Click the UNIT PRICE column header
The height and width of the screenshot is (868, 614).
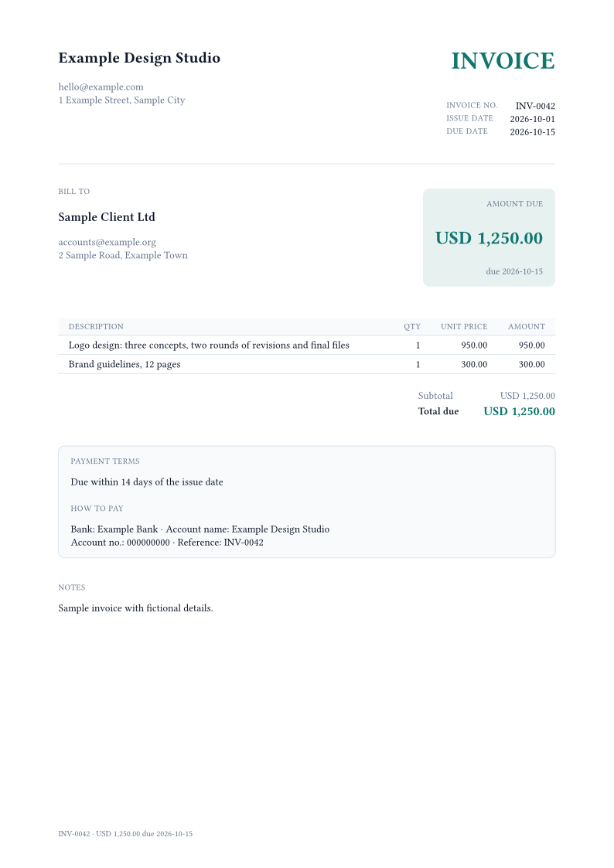(x=464, y=327)
